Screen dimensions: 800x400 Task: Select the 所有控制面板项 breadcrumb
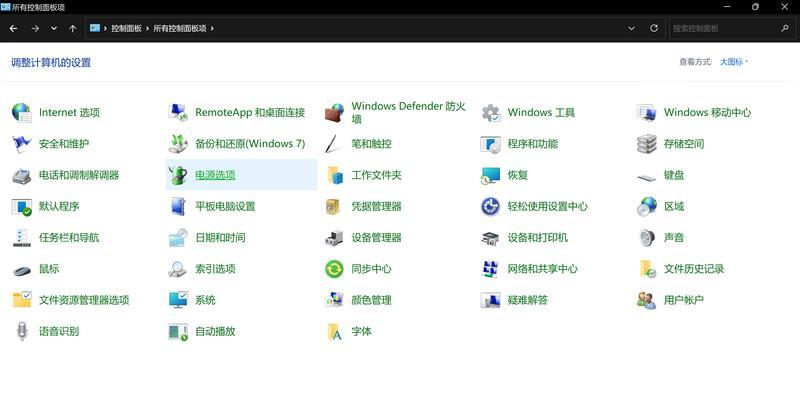coord(180,29)
